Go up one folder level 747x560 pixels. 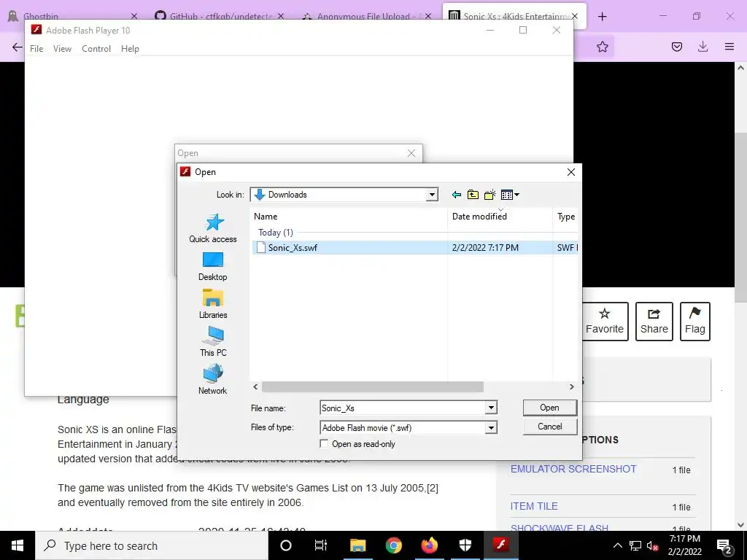tap(473, 195)
